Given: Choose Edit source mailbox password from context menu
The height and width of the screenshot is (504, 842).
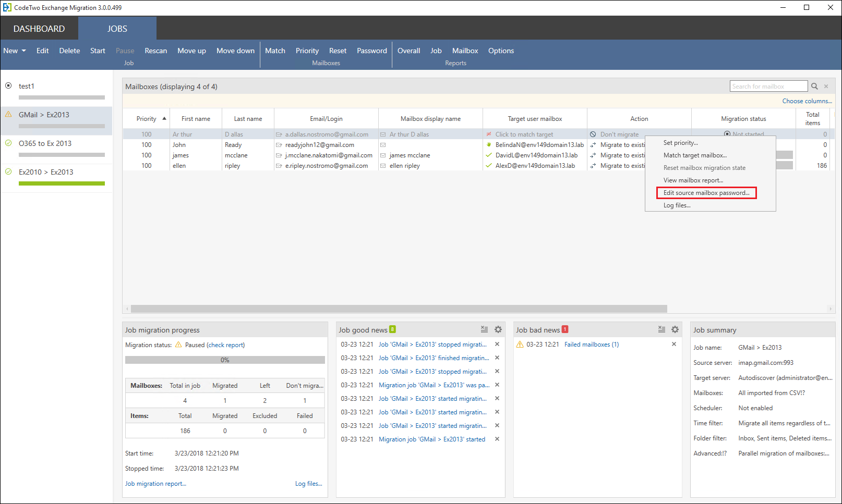Looking at the screenshot, I should tap(706, 192).
